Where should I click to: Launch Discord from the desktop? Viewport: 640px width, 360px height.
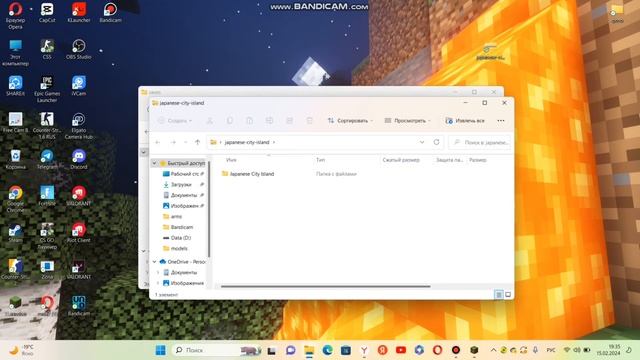click(x=79, y=160)
